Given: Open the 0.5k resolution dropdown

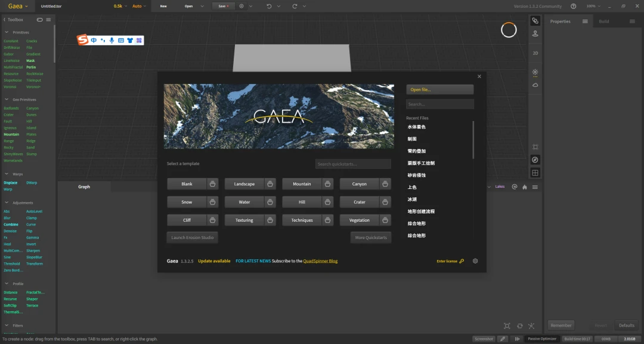Looking at the screenshot, I should 120,6.
